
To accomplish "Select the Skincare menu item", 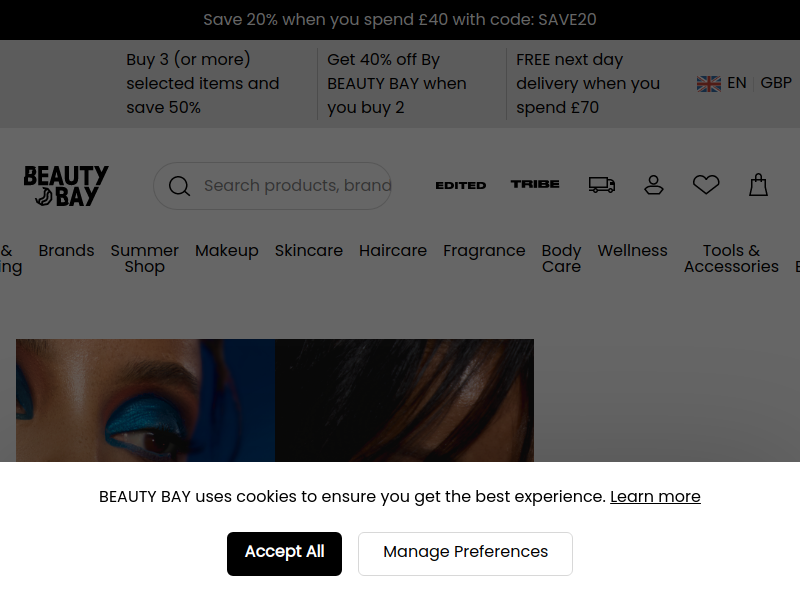I will [309, 251].
